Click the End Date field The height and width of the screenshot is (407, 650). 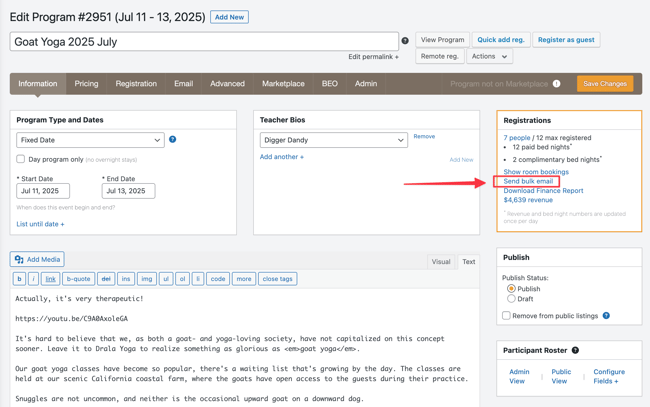coord(129,191)
